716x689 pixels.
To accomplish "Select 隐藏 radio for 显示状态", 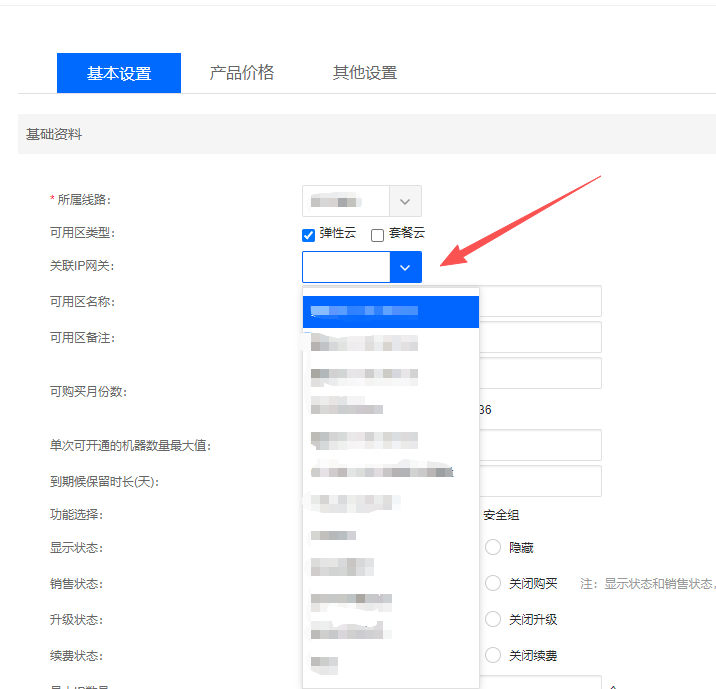I will pos(493,547).
